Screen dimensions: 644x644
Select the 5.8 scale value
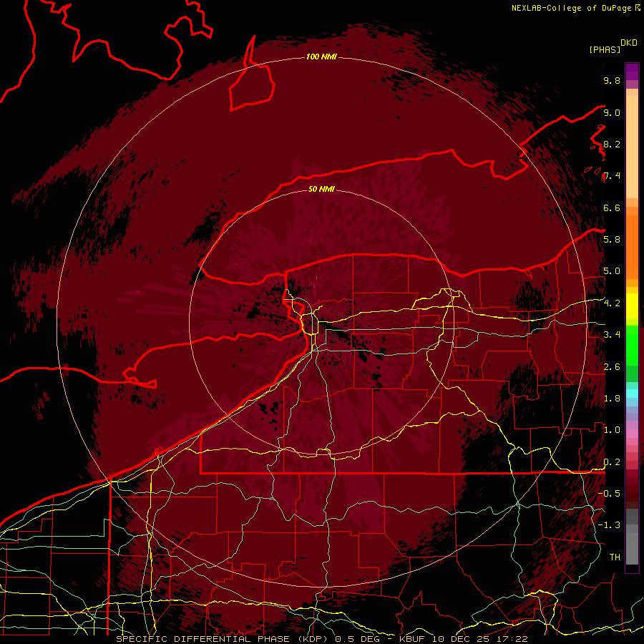pos(612,239)
